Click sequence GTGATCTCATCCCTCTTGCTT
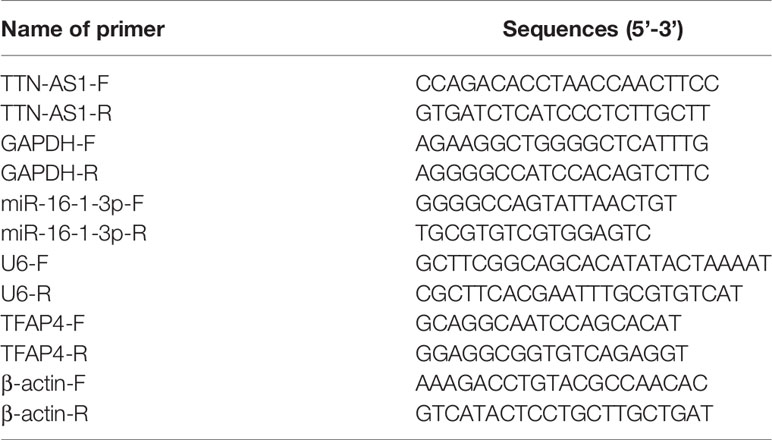Image resolution: width=772 pixels, height=440 pixels. click(563, 113)
